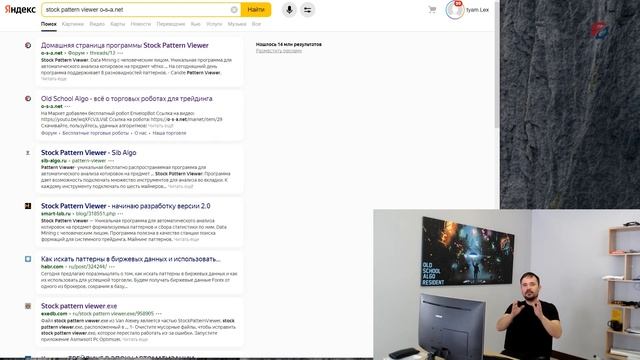The height and width of the screenshot is (360, 640).
Task: Click the exedb favicon beside Stock pattern viewer.exe
Action: coord(28,306)
